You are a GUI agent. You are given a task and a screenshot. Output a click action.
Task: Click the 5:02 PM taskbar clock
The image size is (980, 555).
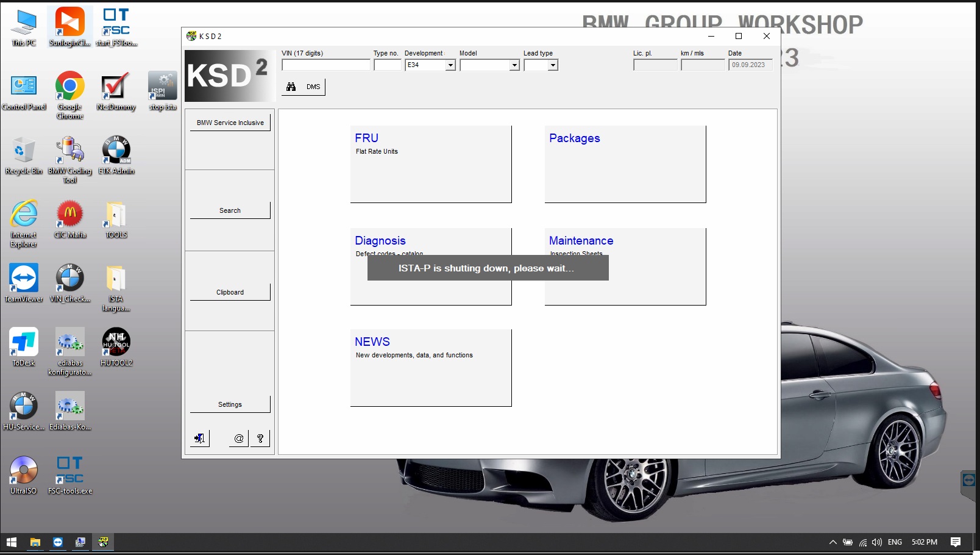[925, 542]
